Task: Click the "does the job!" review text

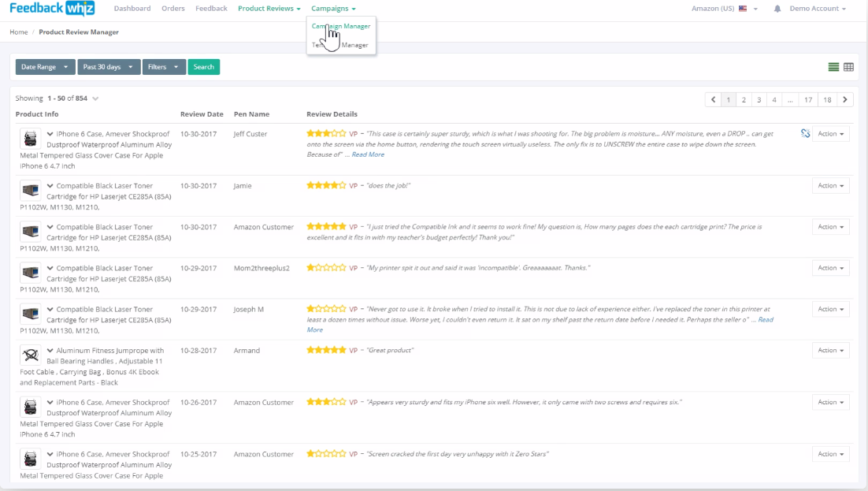Action: [x=388, y=186]
